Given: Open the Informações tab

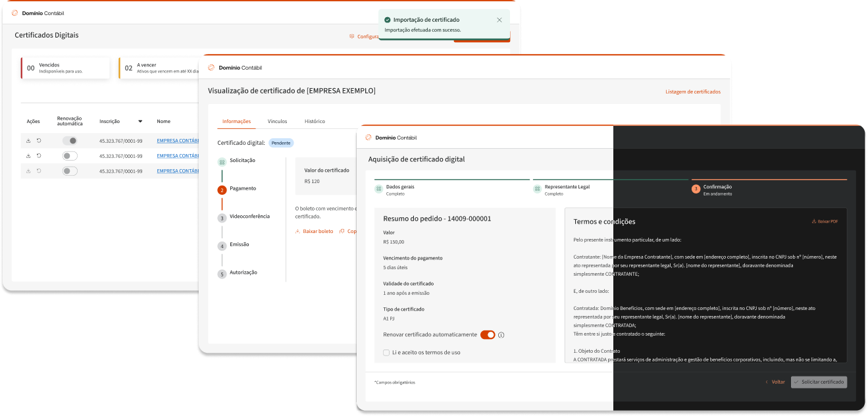Looking at the screenshot, I should 236,121.
